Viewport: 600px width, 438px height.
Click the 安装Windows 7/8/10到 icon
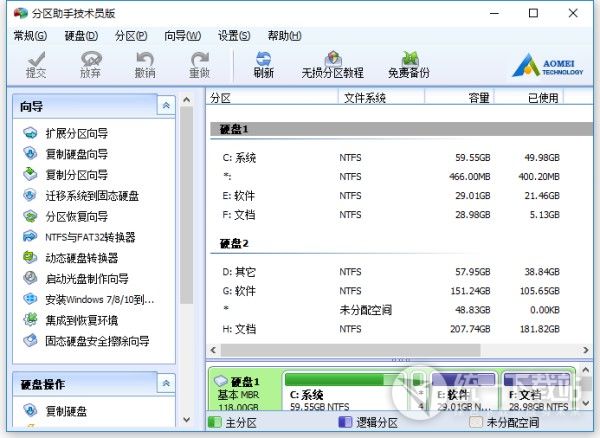[x=30, y=299]
